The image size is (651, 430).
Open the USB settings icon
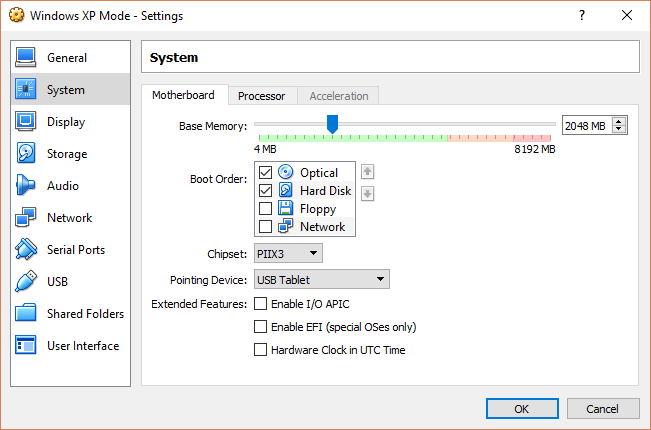(26, 282)
